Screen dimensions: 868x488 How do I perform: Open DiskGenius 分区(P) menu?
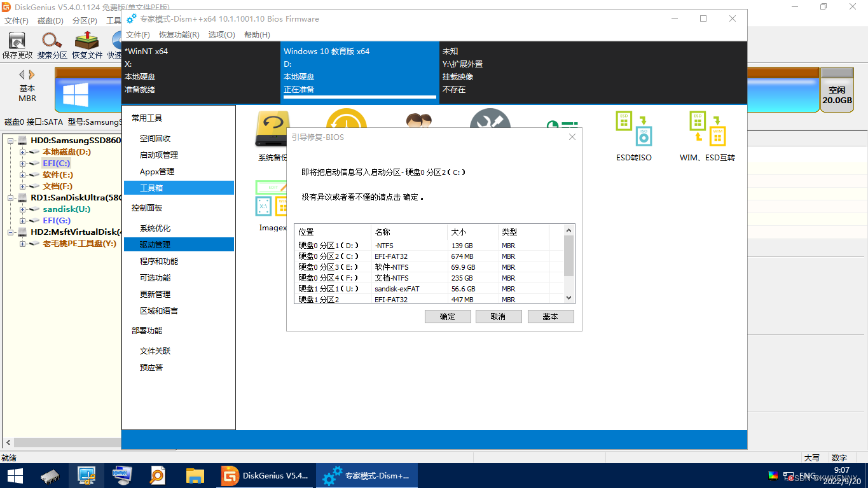pos(85,21)
